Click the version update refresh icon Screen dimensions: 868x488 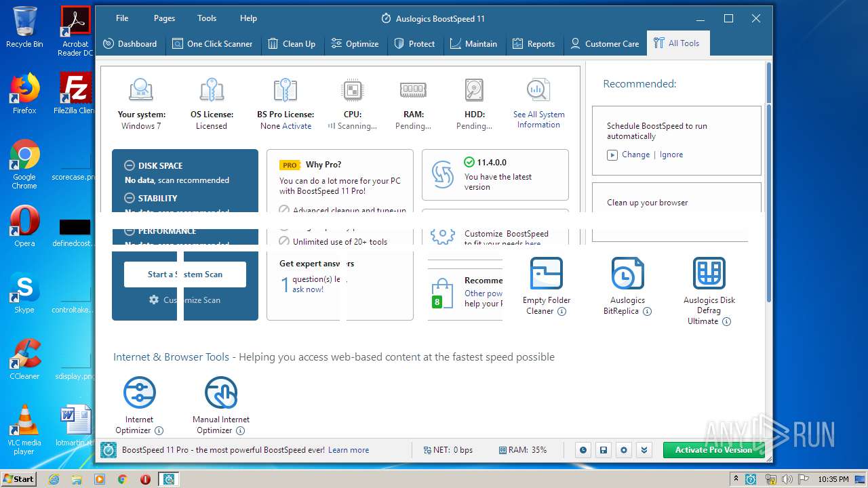click(x=443, y=175)
